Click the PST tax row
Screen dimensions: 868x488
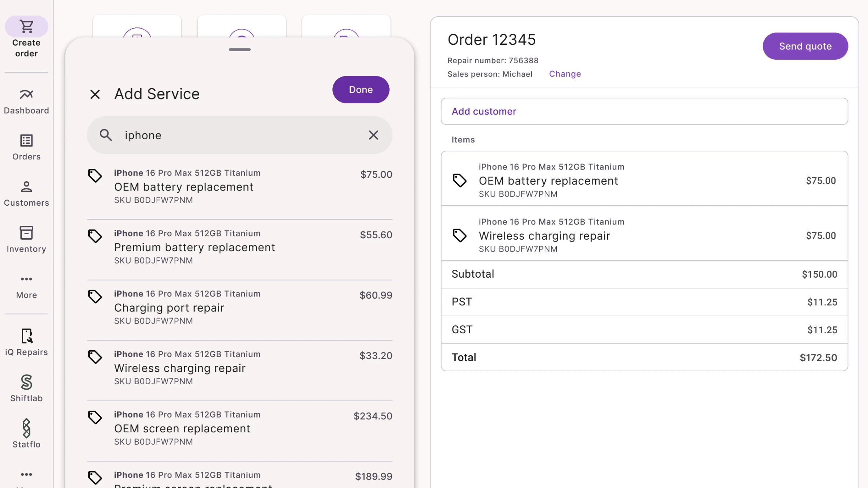[644, 302]
